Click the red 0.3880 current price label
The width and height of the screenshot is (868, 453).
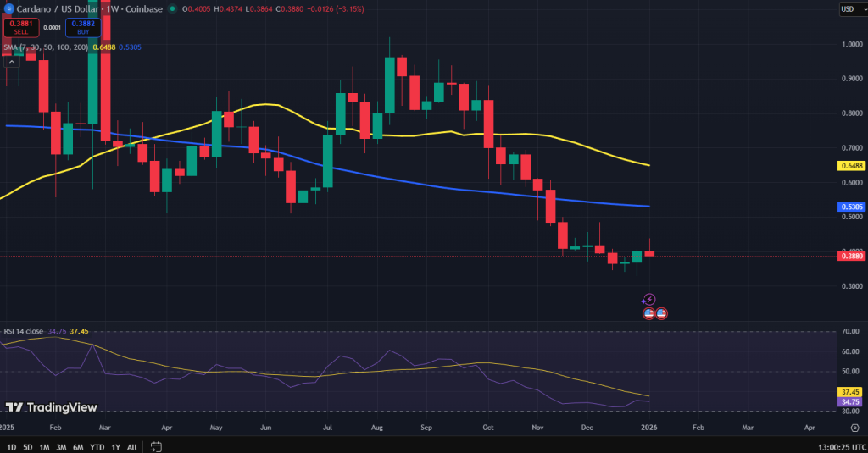pos(851,256)
